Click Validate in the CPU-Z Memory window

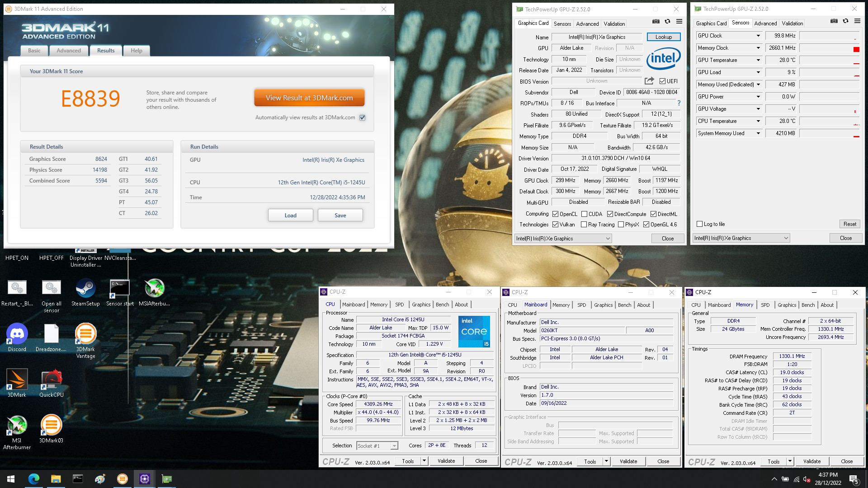[x=812, y=461]
